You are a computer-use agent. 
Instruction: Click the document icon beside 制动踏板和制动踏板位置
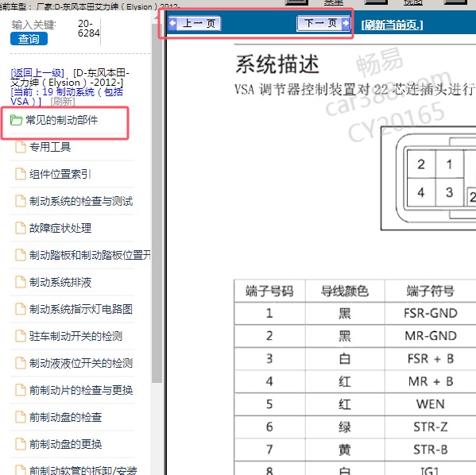(x=21, y=255)
